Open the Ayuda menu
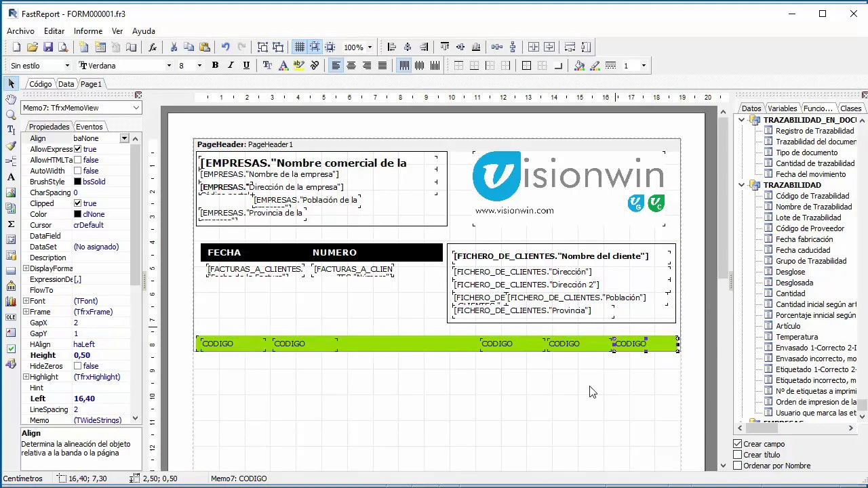Viewport: 868px width, 488px height. click(144, 31)
